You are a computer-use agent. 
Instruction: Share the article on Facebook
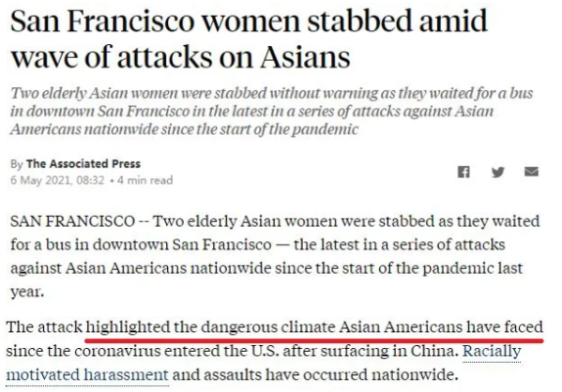(x=463, y=172)
